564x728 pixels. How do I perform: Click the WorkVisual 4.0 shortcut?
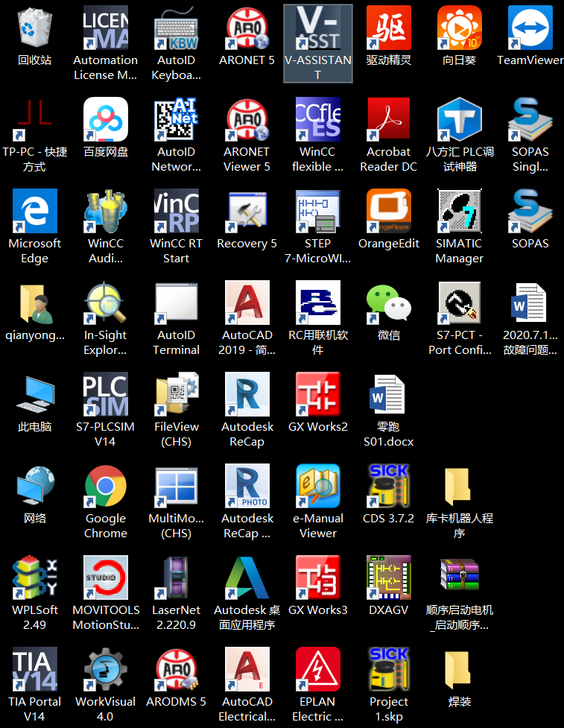(105, 670)
